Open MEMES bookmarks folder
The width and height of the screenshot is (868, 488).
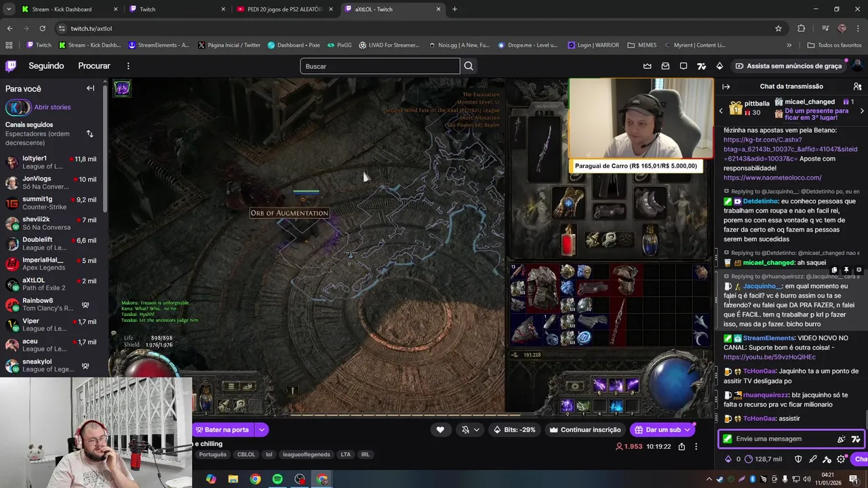tap(642, 45)
